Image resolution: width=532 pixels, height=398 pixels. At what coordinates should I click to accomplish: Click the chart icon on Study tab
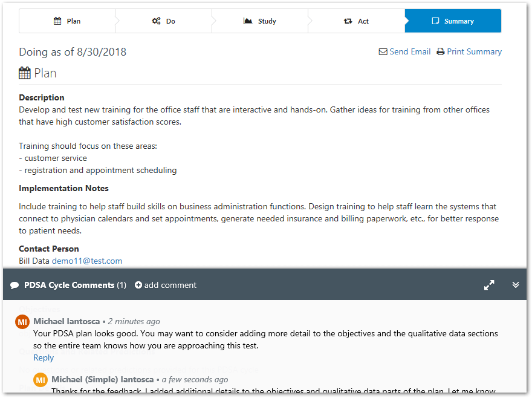(x=248, y=21)
